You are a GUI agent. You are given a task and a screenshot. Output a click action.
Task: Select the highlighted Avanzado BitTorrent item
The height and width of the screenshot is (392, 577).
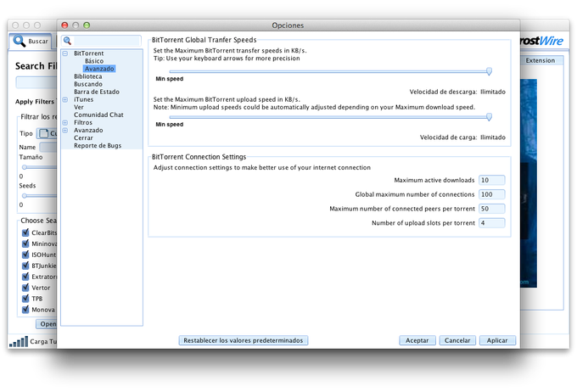pyautogui.click(x=99, y=69)
